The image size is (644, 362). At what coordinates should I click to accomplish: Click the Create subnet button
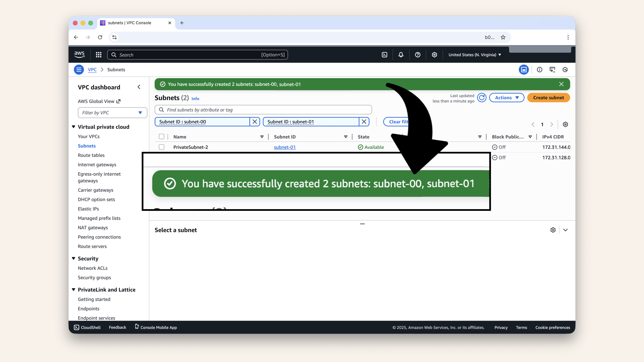(x=548, y=98)
